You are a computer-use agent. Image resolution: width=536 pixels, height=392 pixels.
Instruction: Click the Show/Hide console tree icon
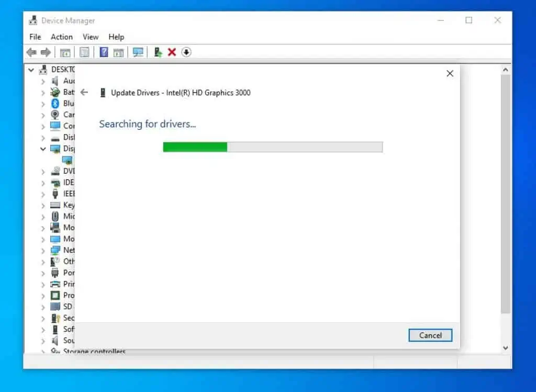65,53
